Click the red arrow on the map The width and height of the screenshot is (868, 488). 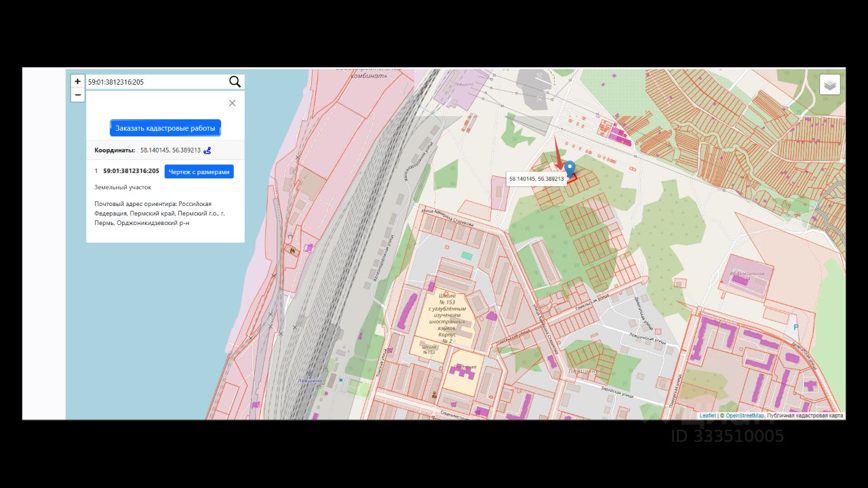[558, 153]
